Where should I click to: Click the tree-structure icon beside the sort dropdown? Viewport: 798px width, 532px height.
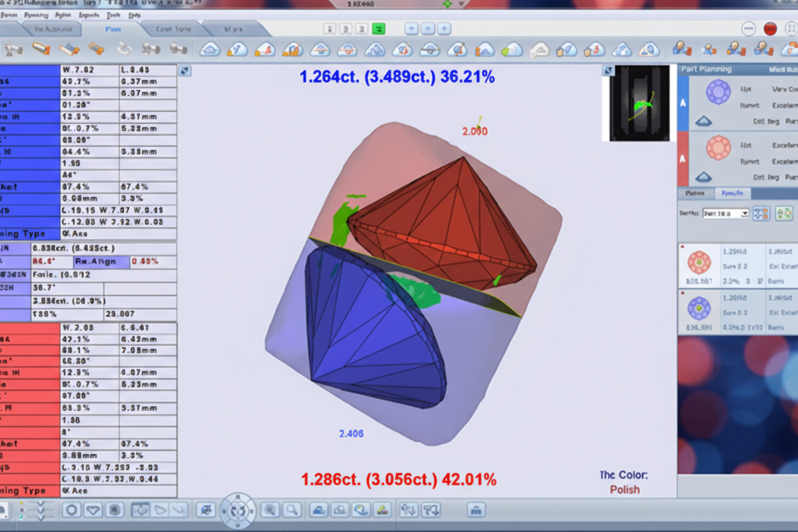[761, 214]
